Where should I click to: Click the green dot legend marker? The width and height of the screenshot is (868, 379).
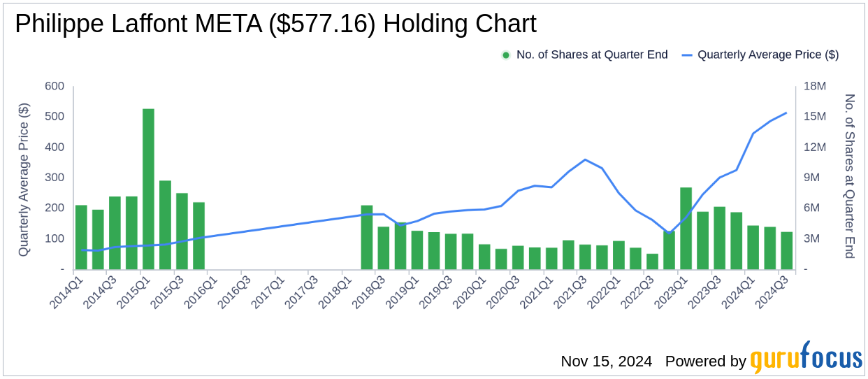pos(506,55)
